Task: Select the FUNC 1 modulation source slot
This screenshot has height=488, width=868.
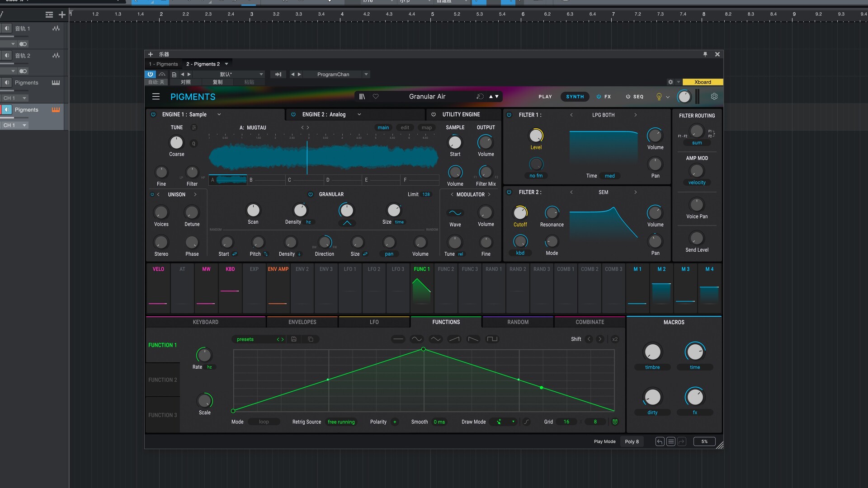Action: coord(422,288)
